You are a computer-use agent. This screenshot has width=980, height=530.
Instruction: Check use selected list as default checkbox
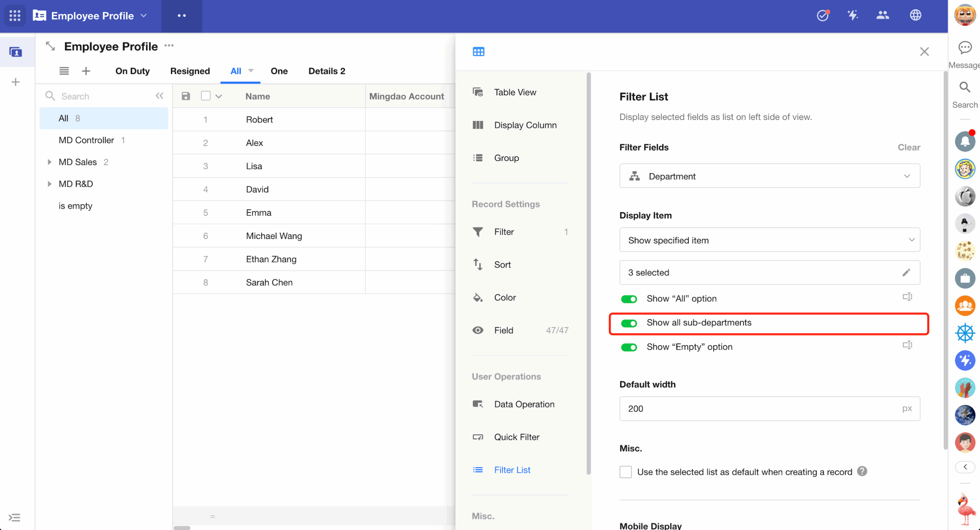625,472
